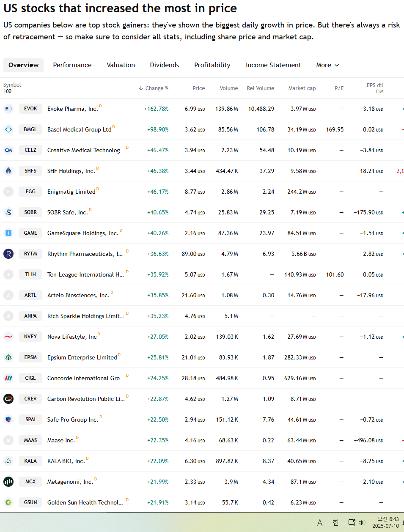Open the Evoke Pharma, Inc. link
Image resolution: width=404 pixels, height=532 pixels.
[72, 109]
